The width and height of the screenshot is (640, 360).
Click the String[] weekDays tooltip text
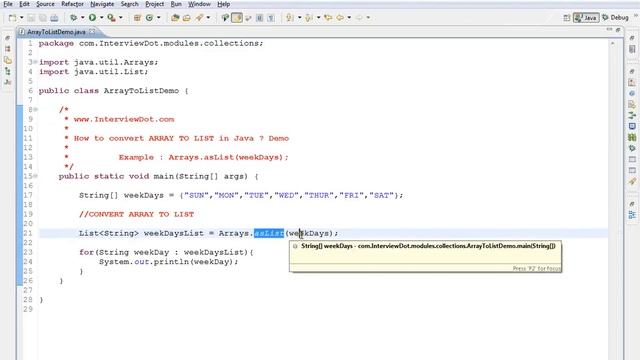428,246
